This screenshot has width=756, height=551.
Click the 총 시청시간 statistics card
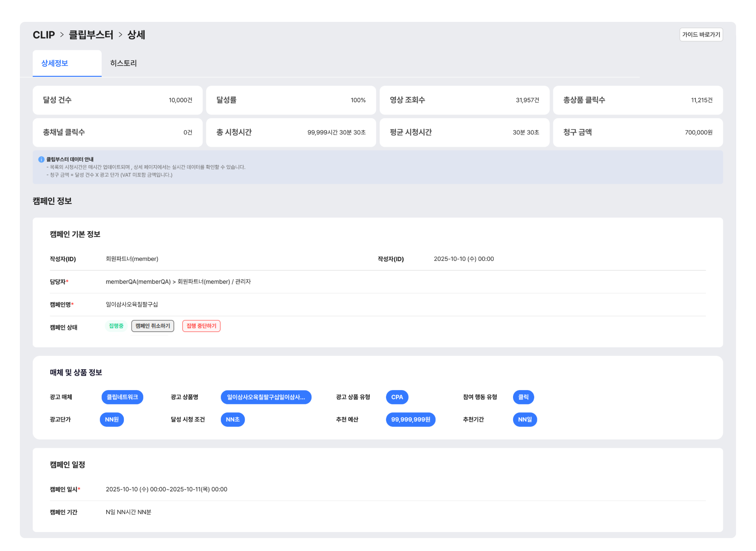(x=291, y=133)
